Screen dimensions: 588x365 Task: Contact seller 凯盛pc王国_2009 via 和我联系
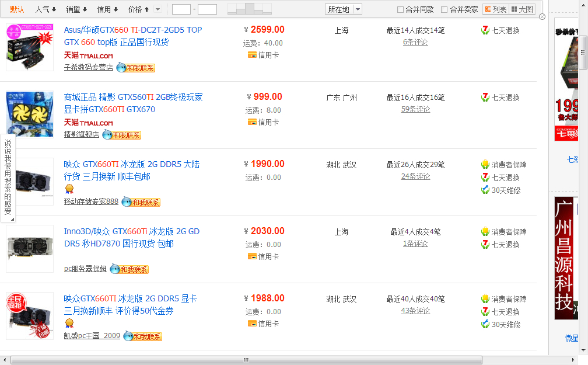click(x=143, y=336)
